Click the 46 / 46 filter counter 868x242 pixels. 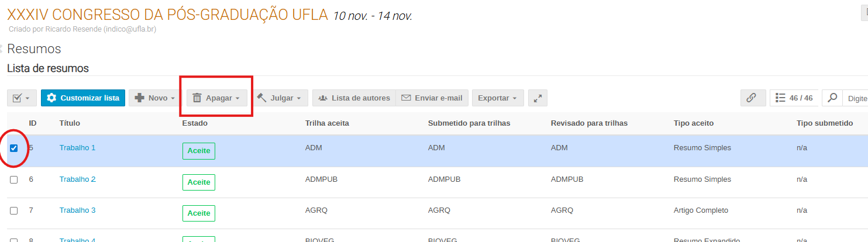(x=794, y=98)
